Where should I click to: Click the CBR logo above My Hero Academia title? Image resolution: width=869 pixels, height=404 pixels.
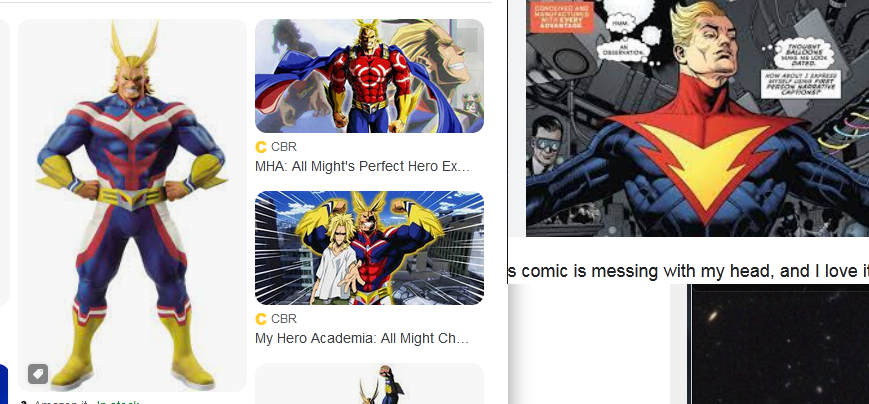tap(260, 319)
